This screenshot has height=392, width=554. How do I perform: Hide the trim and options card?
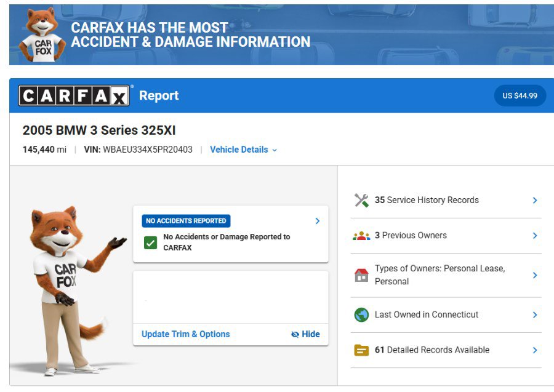305,334
